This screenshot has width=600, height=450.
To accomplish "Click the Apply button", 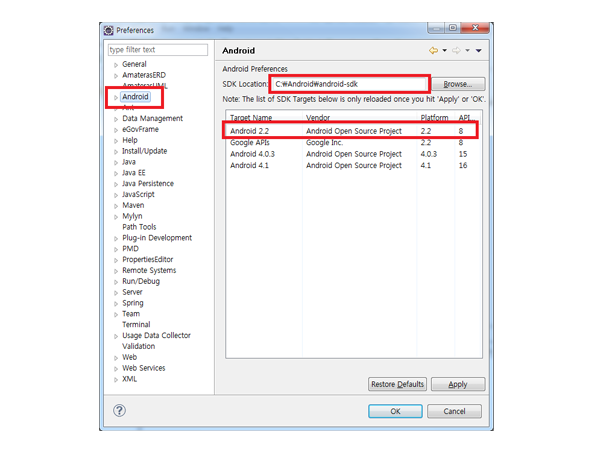I will pos(457,384).
